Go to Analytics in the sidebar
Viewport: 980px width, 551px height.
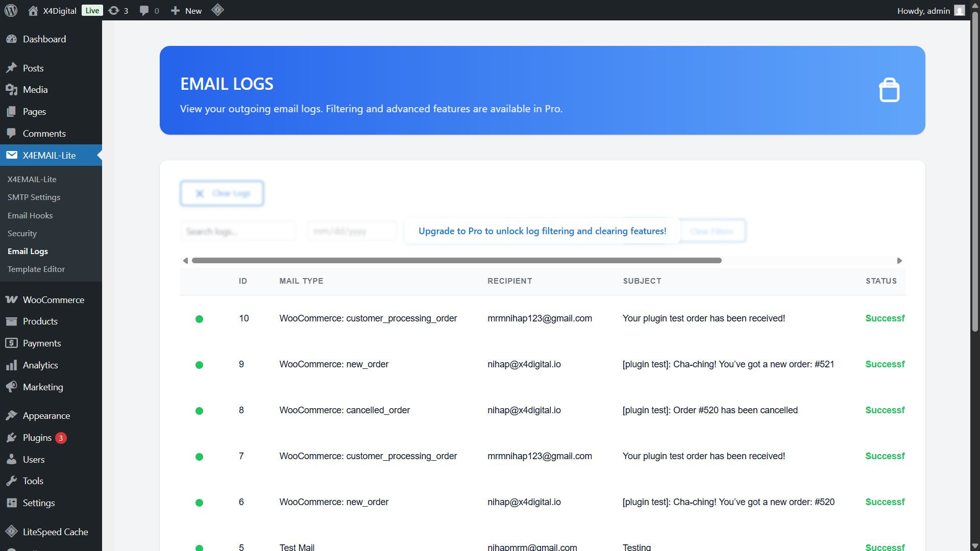(x=40, y=365)
